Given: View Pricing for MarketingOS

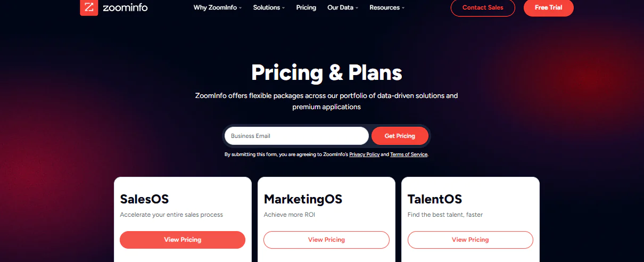Looking at the screenshot, I should [x=326, y=240].
